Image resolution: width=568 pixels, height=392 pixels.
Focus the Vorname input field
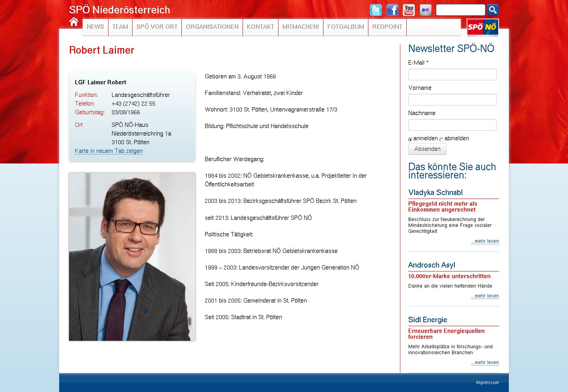tap(452, 100)
